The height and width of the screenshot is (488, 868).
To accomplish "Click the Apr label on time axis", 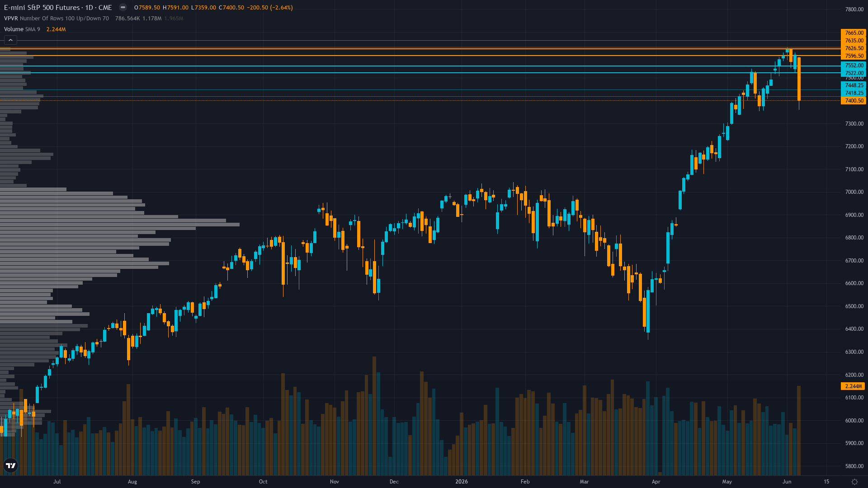I will click(656, 482).
